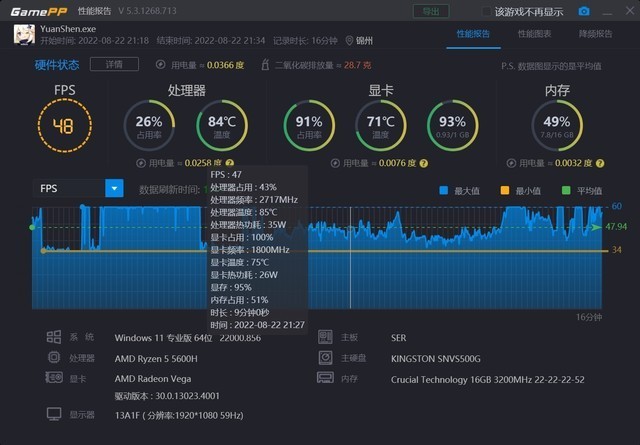Viewport: 640px width, 445px height.
Task: Click the 13A1F display resolution text
Action: click(x=179, y=416)
